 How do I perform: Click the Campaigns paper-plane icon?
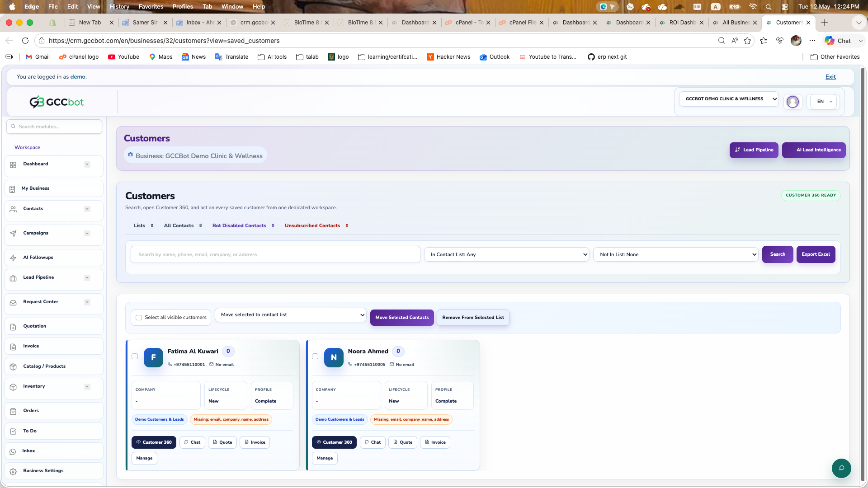(x=13, y=234)
